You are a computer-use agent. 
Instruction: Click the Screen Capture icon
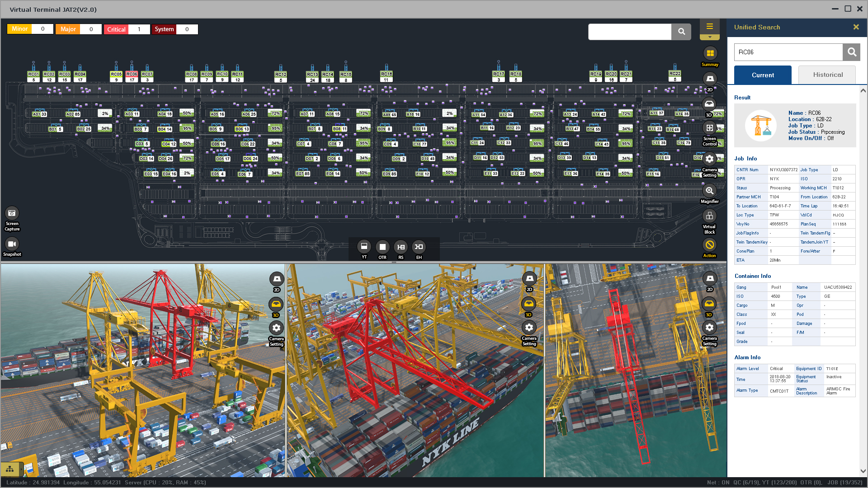(x=12, y=213)
